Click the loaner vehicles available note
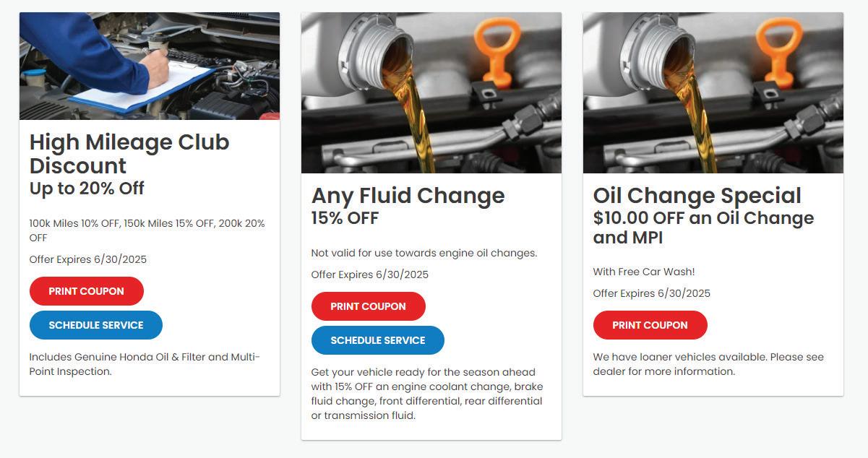This screenshot has height=458, width=868. point(708,364)
